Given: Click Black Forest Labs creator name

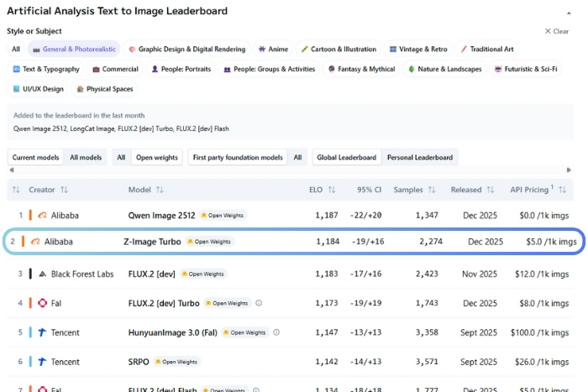Looking at the screenshot, I should tap(82, 274).
